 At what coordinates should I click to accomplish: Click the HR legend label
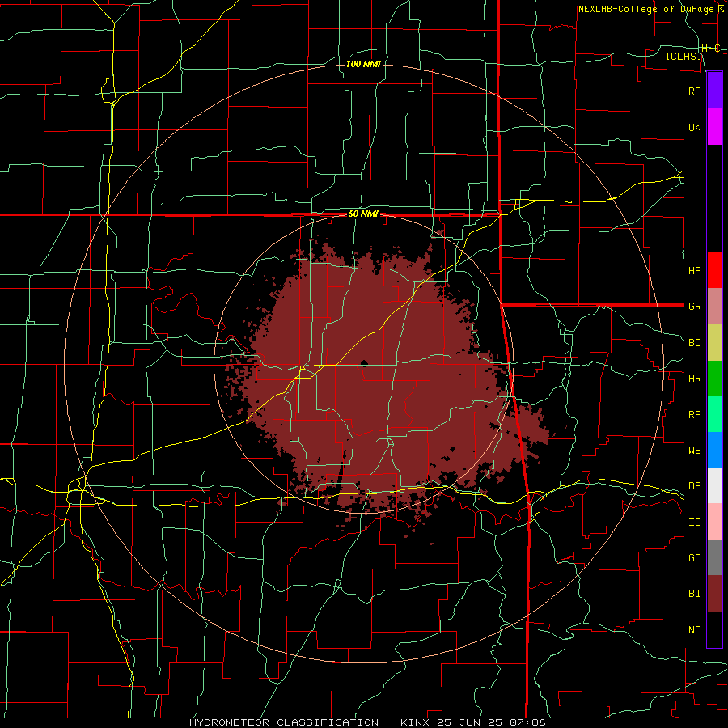[695, 379]
